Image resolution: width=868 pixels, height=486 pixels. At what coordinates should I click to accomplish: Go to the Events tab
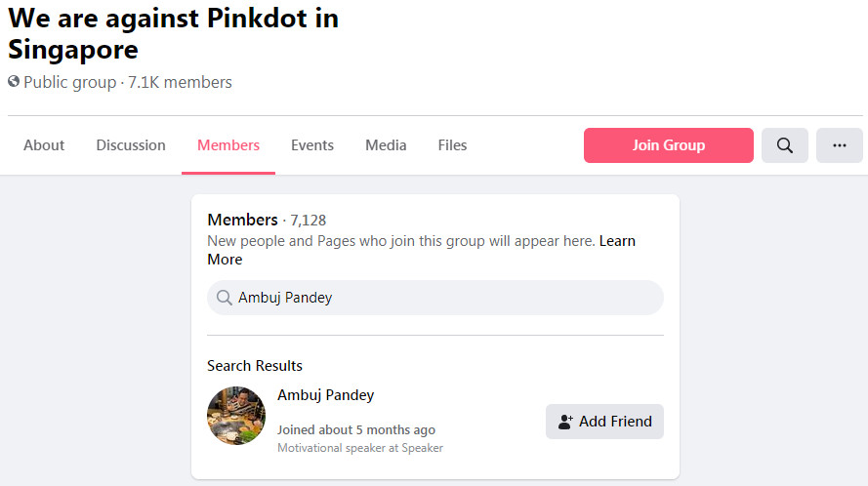[312, 145]
